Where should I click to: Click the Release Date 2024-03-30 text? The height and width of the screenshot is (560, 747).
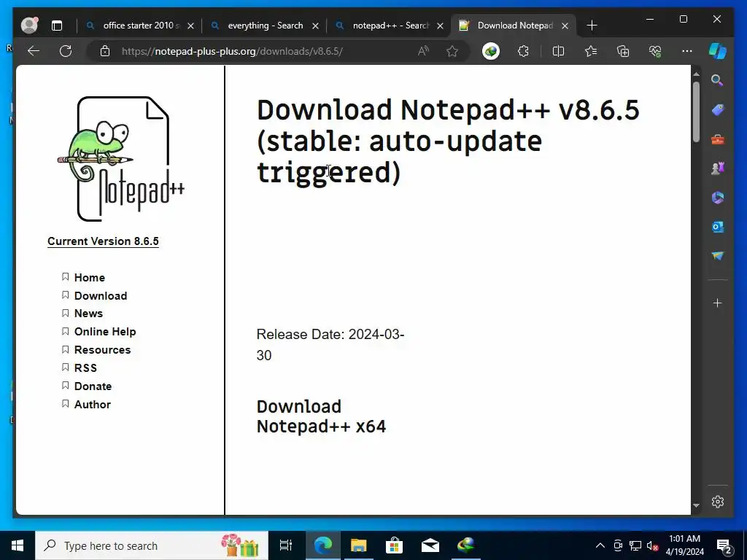(x=330, y=345)
